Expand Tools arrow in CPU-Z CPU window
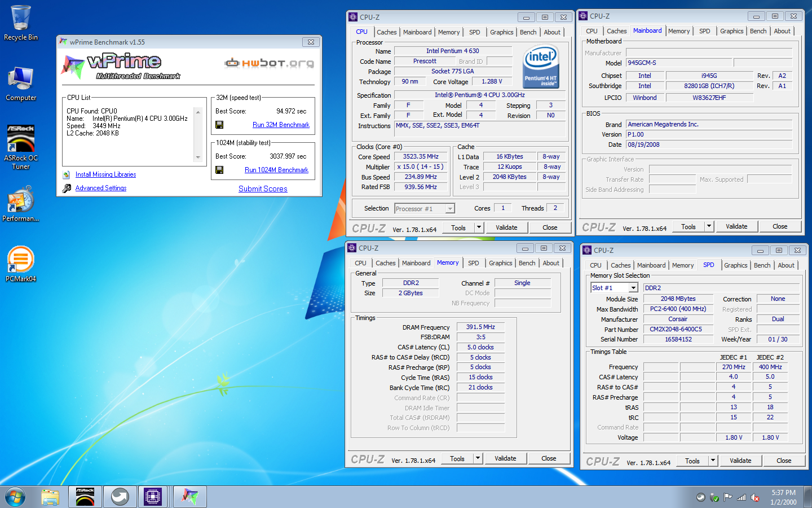Image resolution: width=812 pixels, height=508 pixels. tap(479, 227)
